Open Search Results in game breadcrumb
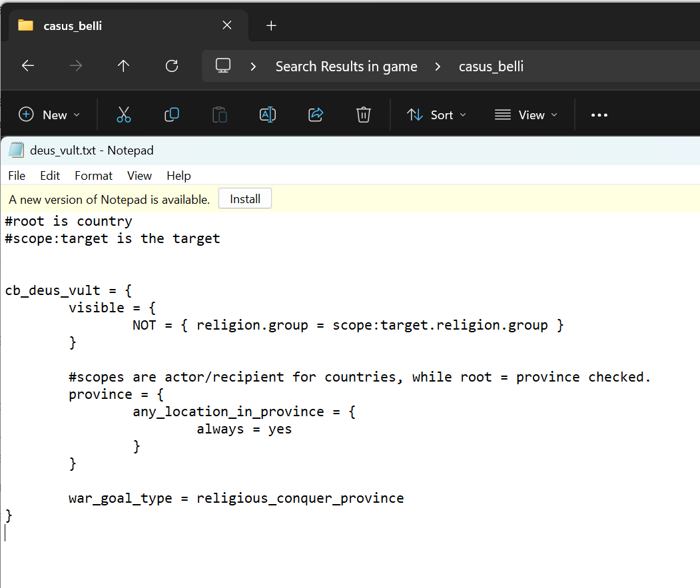700x588 pixels. pyautogui.click(x=346, y=67)
